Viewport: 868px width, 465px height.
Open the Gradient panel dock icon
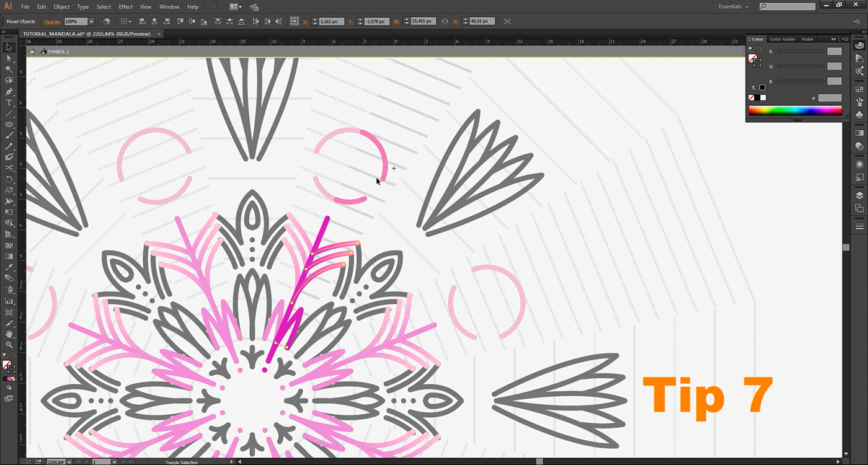859,133
